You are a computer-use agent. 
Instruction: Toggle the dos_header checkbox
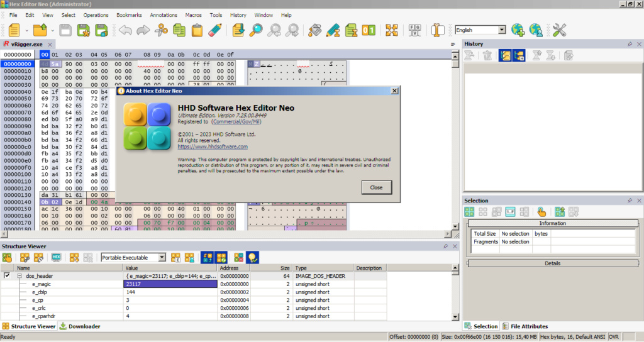coord(7,276)
